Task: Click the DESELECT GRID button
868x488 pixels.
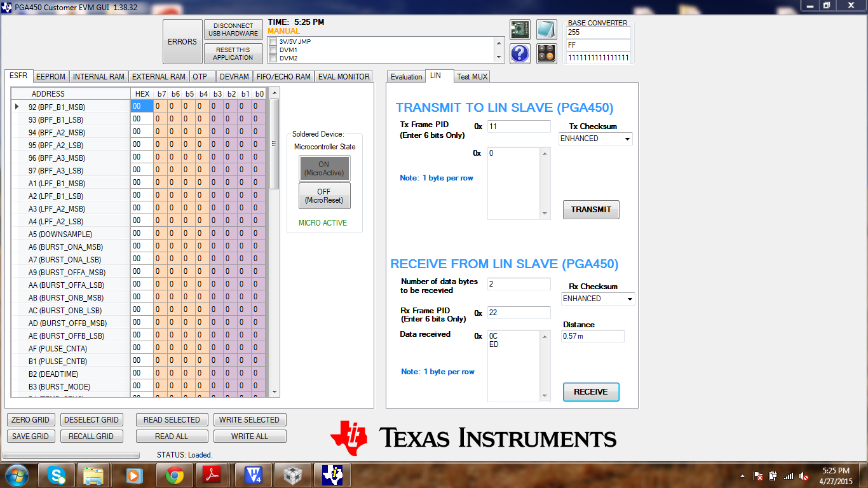Action: click(x=92, y=420)
